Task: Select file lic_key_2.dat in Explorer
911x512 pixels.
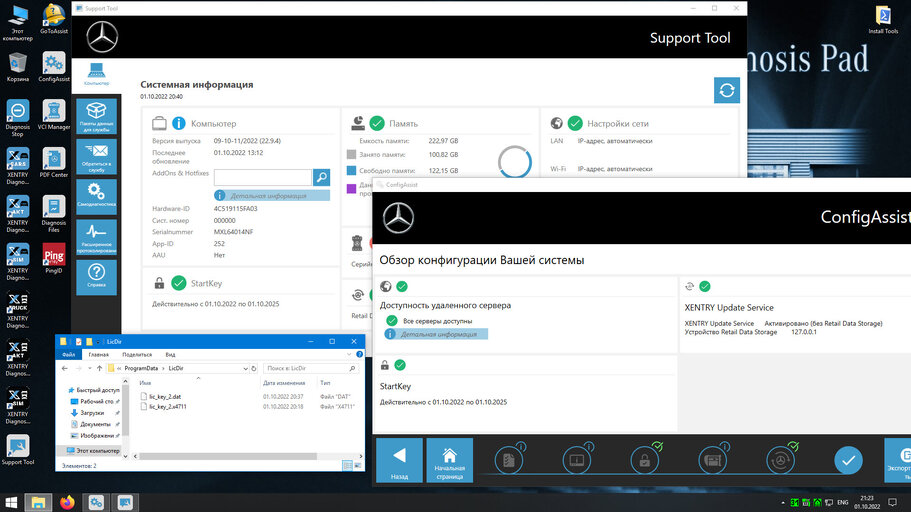Action: pyautogui.click(x=165, y=396)
